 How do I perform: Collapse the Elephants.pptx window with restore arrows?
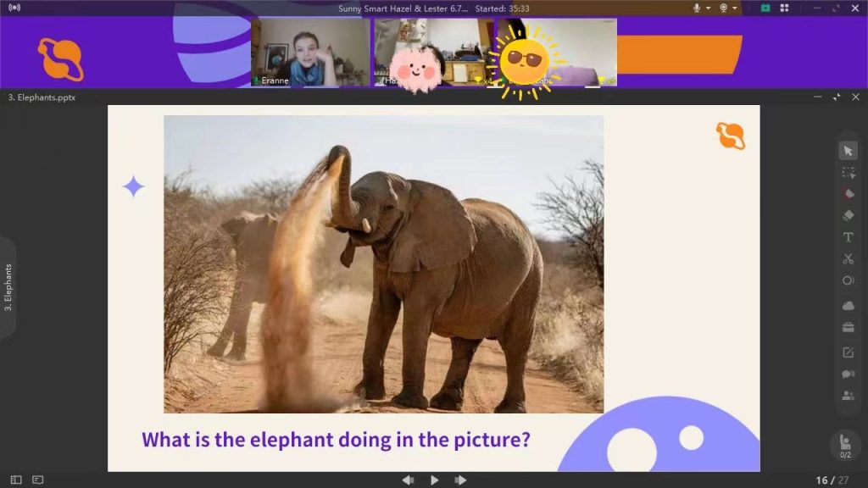click(837, 97)
